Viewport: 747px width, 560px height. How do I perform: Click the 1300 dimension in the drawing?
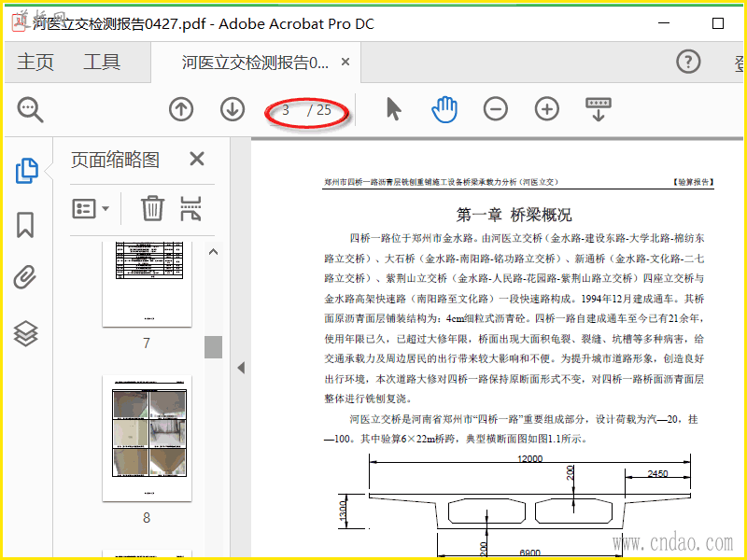coord(343,511)
